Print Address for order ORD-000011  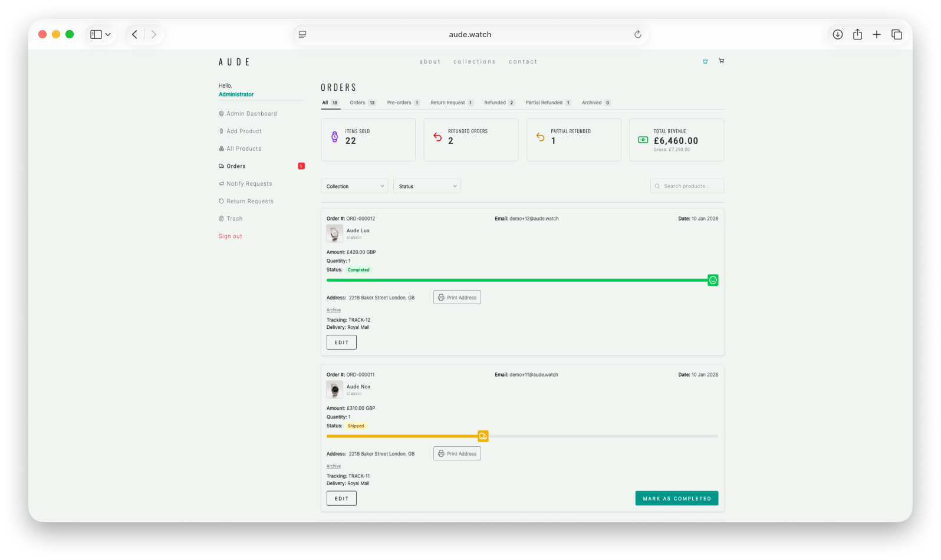457,454
